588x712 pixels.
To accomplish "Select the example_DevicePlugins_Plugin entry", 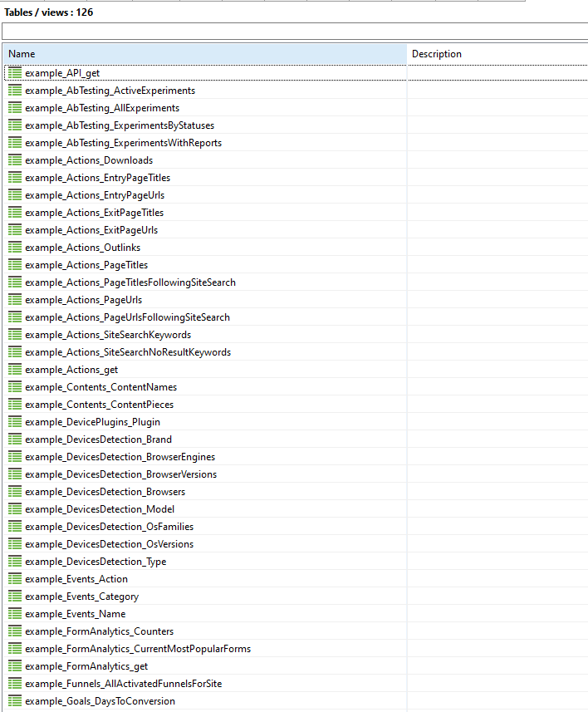I will pos(92,422).
